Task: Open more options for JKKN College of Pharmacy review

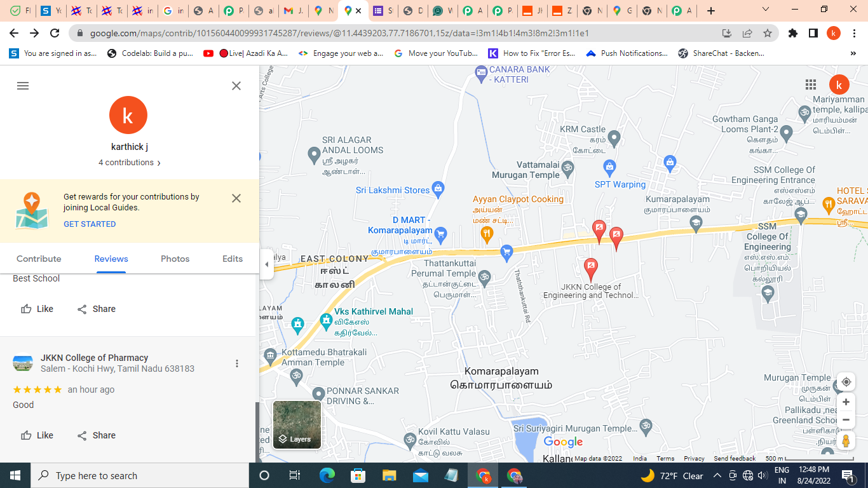Action: point(237,363)
